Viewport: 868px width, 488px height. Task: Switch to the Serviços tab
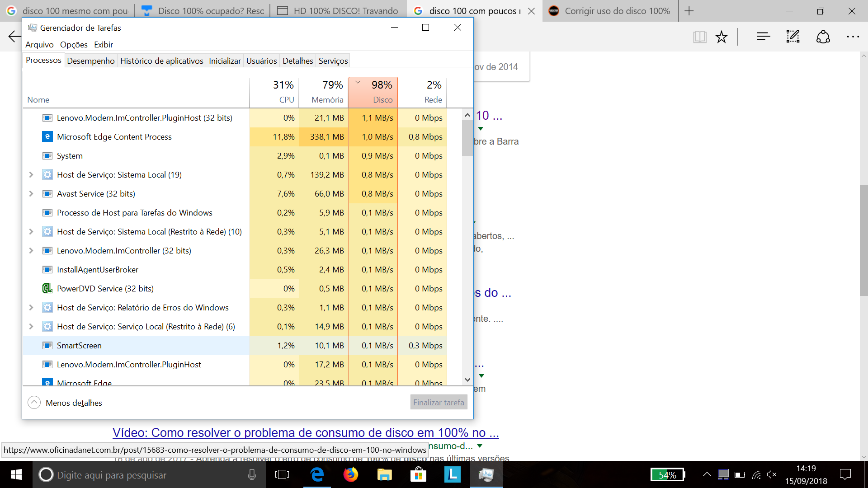(x=333, y=61)
